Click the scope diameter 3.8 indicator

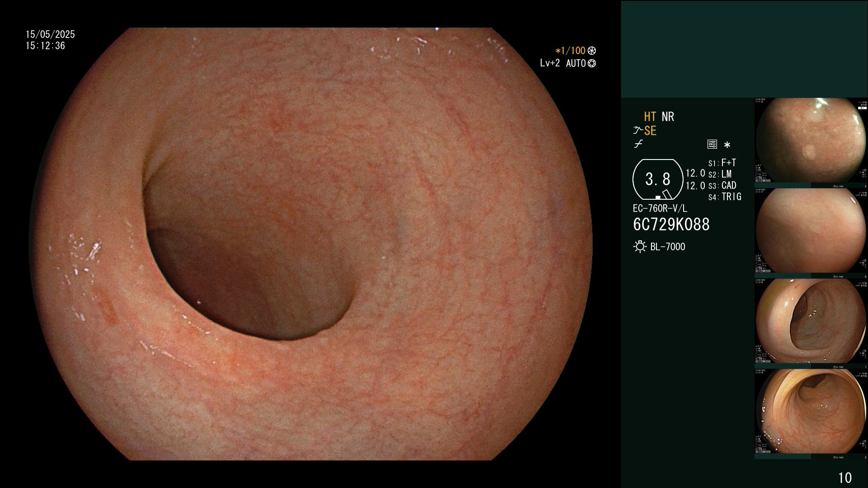click(658, 179)
